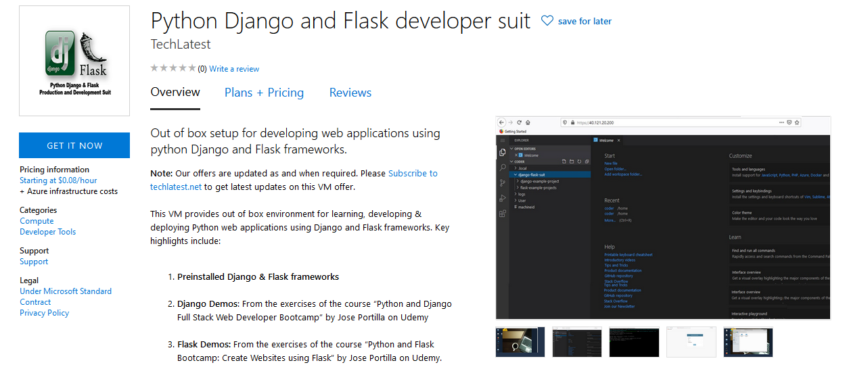Open the Privacy Policy link
The image size is (868, 367).
(x=44, y=313)
